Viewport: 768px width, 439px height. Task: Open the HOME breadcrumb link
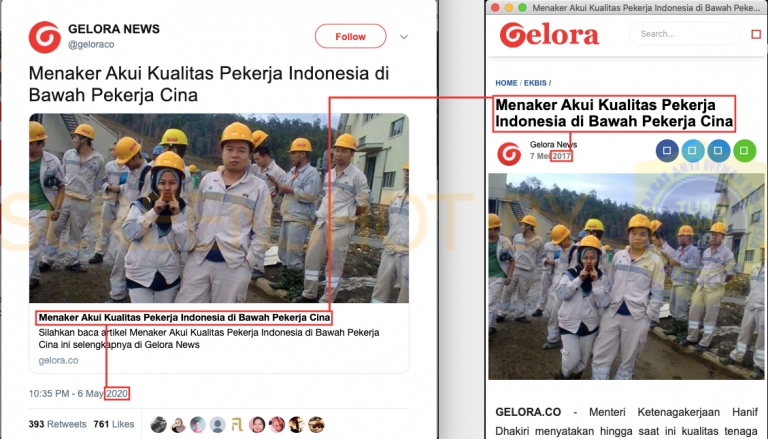(506, 83)
